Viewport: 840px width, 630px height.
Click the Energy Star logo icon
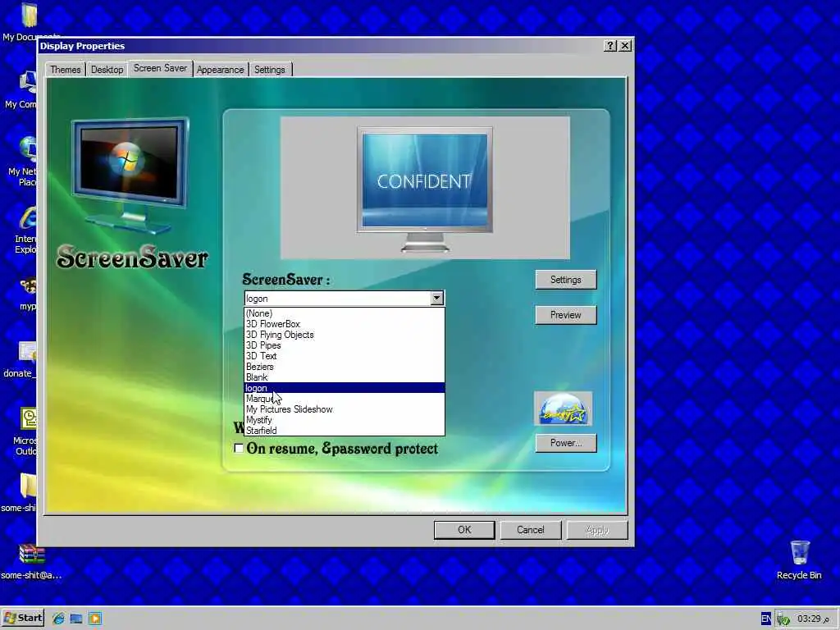[x=563, y=409]
